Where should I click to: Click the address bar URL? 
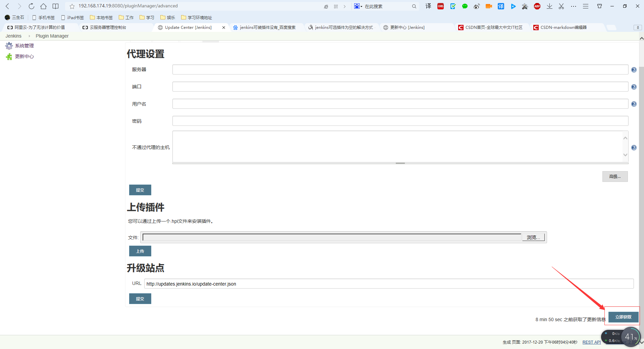tap(128, 6)
